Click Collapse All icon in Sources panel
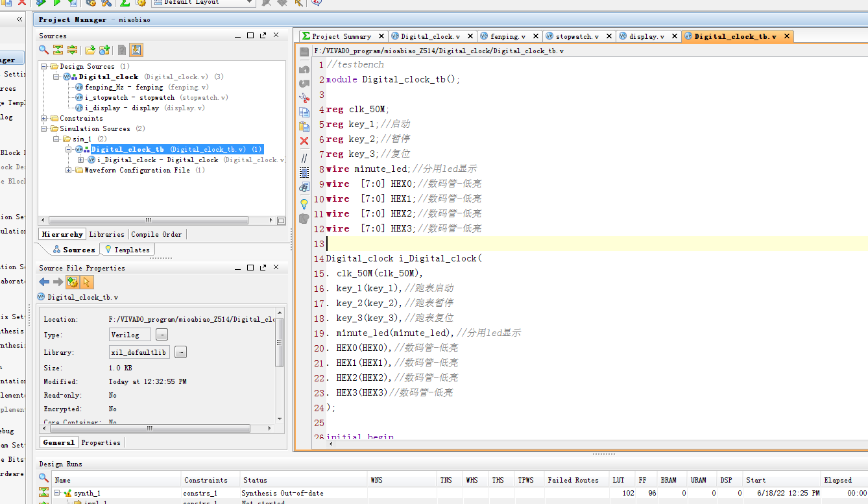The width and height of the screenshot is (868, 504). [x=58, y=50]
